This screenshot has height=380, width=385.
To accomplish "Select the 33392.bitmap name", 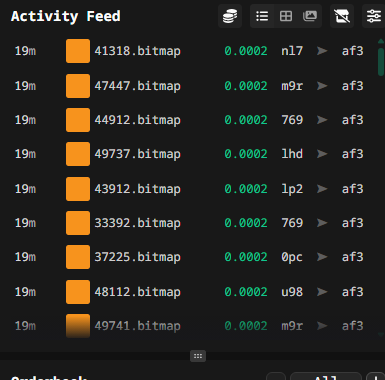I will click(x=137, y=223).
